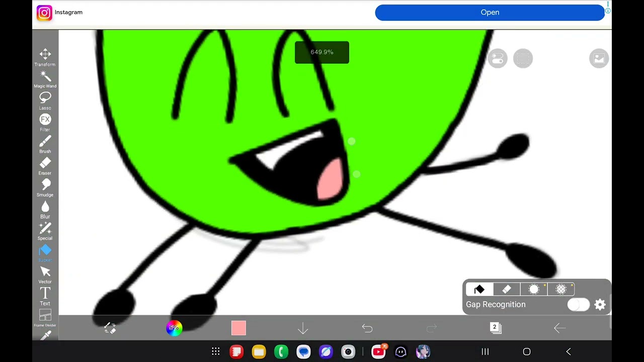Open the black ghost-face app in taskbar
This screenshot has width=644, height=362.
click(400, 351)
